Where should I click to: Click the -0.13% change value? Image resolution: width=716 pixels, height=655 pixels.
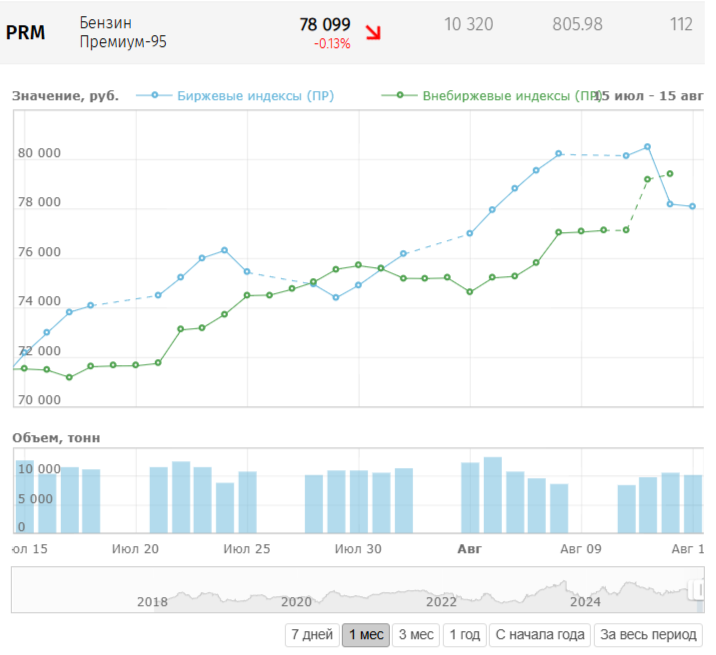click(332, 44)
